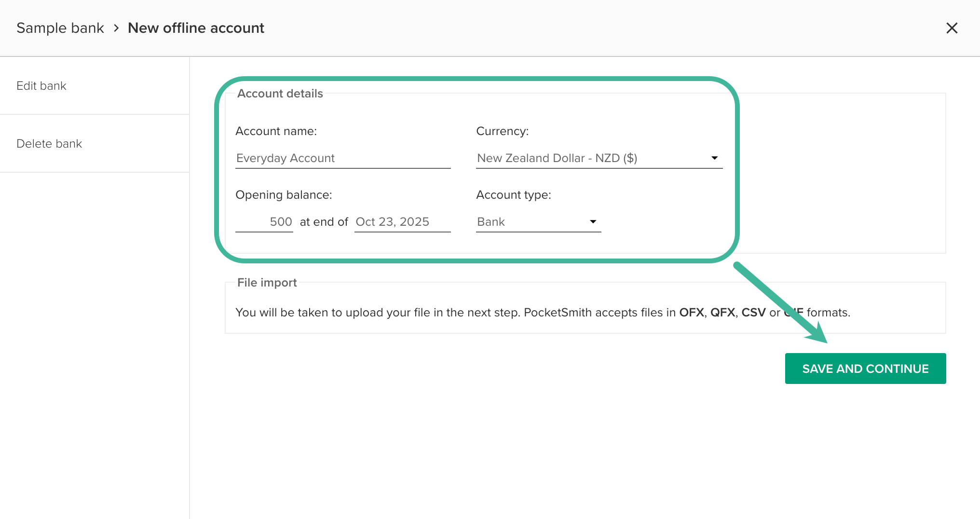The image size is (980, 519).
Task: Click the Currency label
Action: 502,131
